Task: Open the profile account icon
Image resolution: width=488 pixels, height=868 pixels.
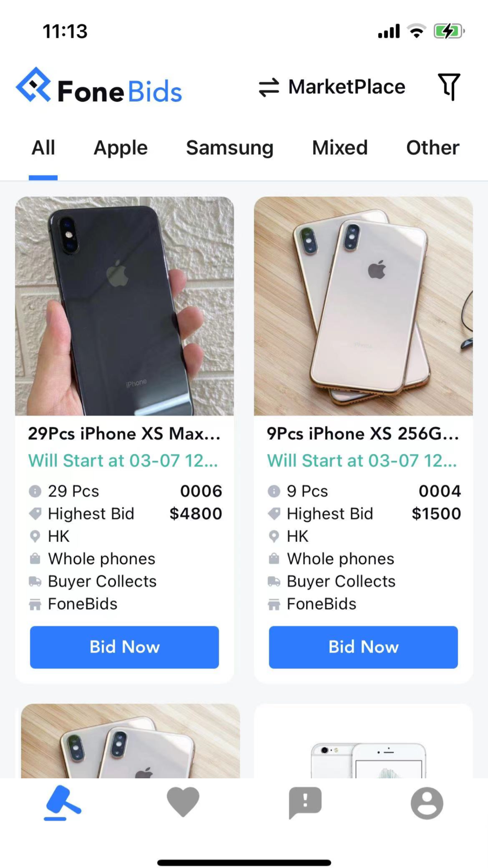Action: pyautogui.click(x=427, y=803)
